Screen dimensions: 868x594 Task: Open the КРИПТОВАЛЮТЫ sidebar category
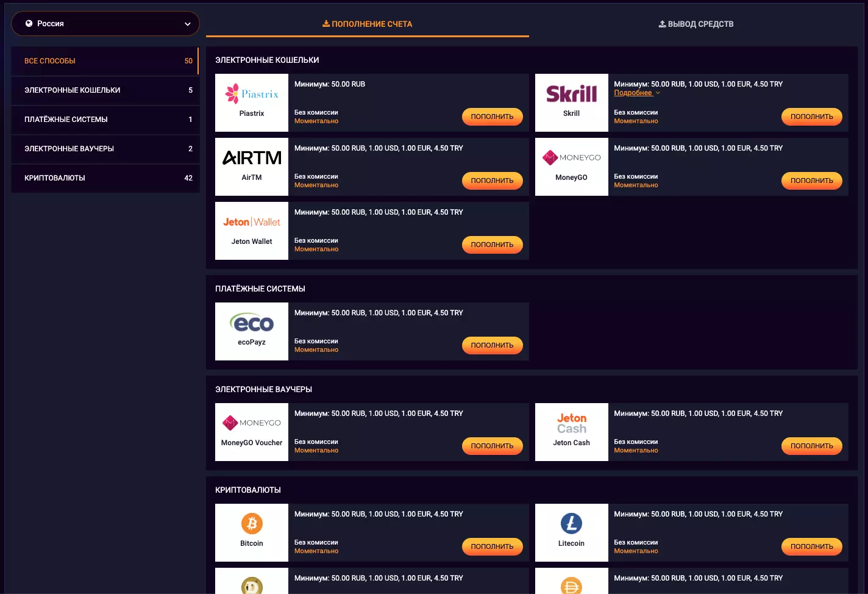pyautogui.click(x=105, y=178)
